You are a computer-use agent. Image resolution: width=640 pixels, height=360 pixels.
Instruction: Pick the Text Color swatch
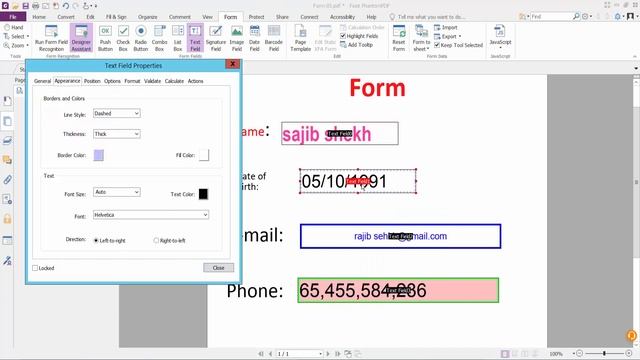click(x=203, y=194)
